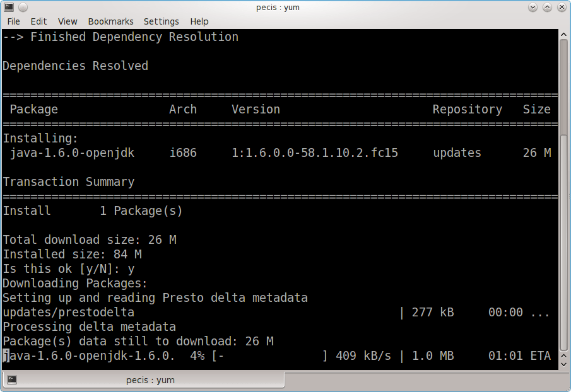Click the round button beside the title bar terminal icon
This screenshot has width=571, height=392.
(x=23, y=7)
